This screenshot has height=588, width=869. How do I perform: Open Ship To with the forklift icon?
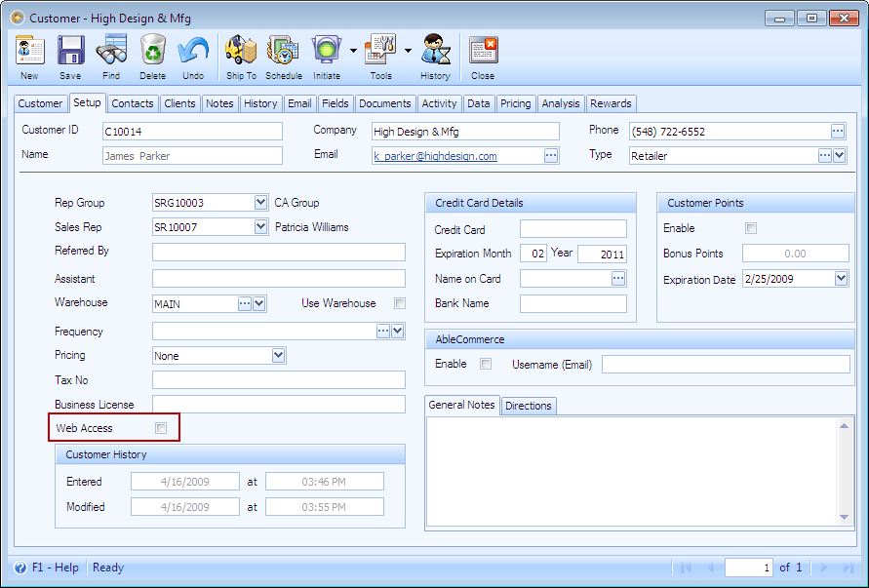tap(241, 51)
